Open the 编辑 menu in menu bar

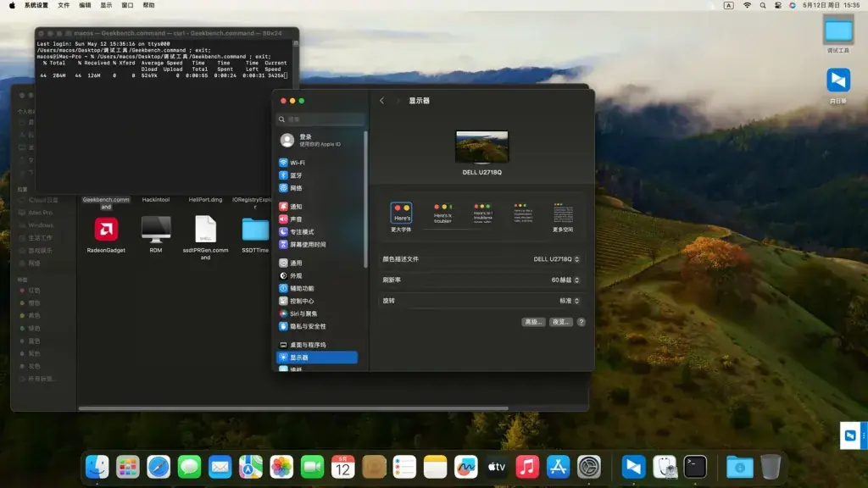pos(85,5)
